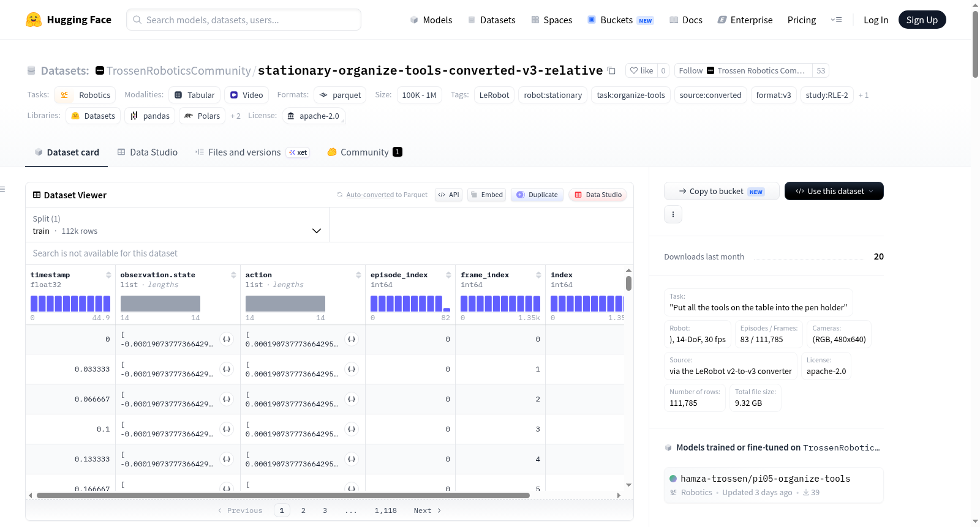Open the API button in Dataset Viewer
The width and height of the screenshot is (980, 527).
(x=448, y=195)
